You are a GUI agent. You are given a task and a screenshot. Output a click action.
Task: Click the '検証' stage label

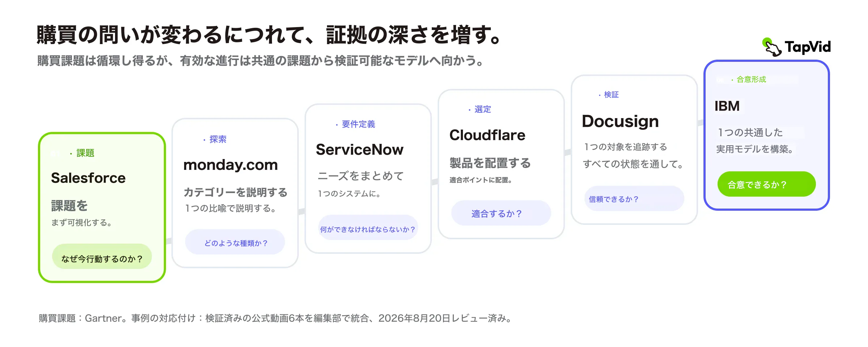[612, 95]
